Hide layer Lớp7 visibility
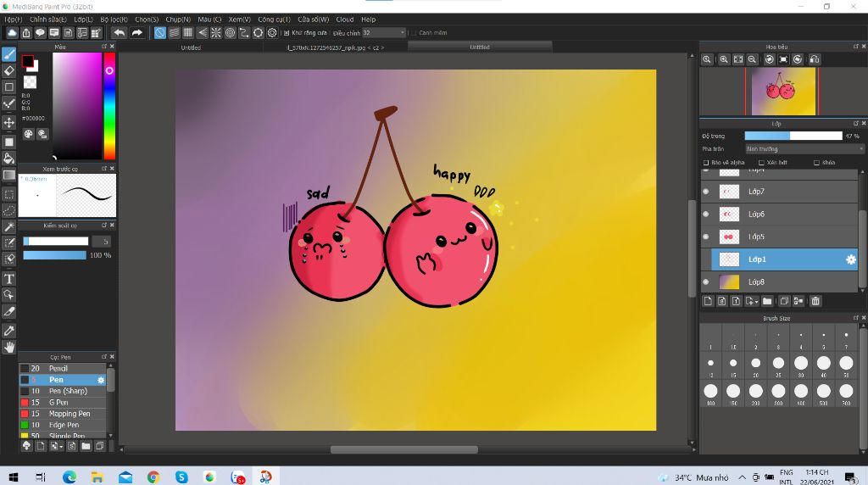Viewport: 868px width, 485px height. pyautogui.click(x=706, y=192)
